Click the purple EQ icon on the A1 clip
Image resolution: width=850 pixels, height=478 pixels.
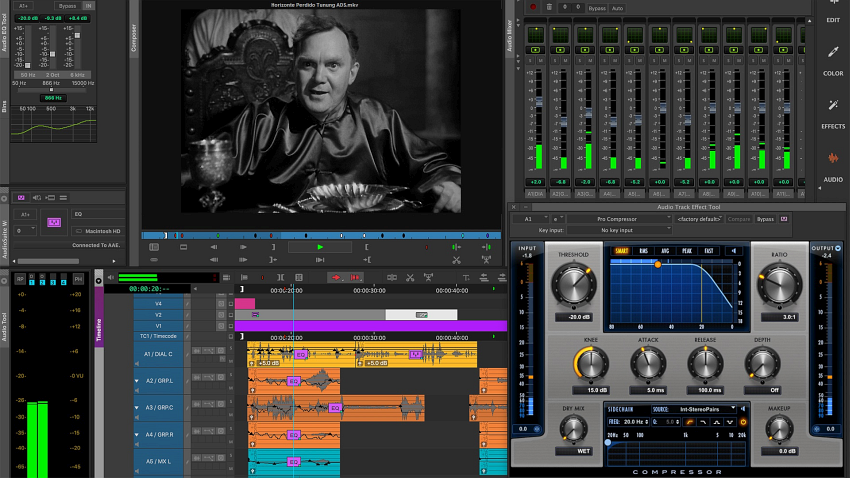tap(301, 354)
